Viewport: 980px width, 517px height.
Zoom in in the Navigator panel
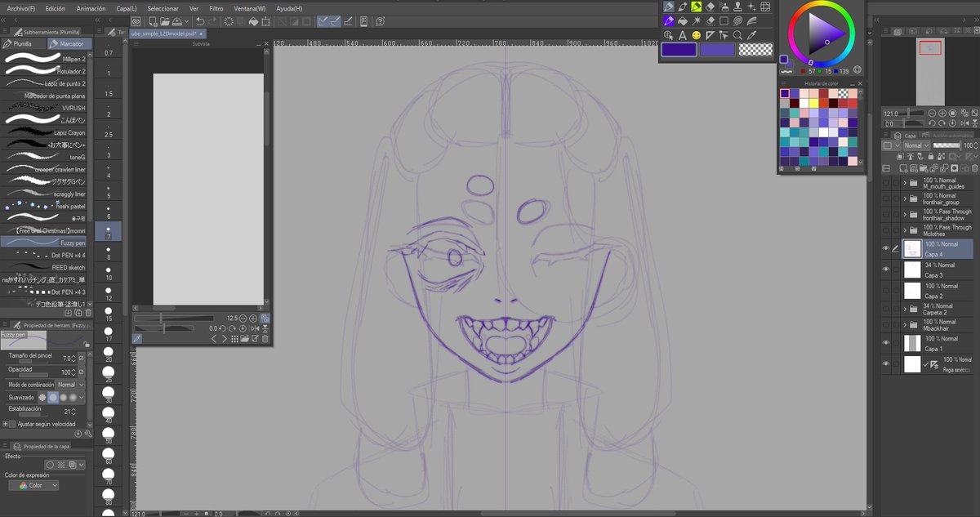click(x=942, y=113)
